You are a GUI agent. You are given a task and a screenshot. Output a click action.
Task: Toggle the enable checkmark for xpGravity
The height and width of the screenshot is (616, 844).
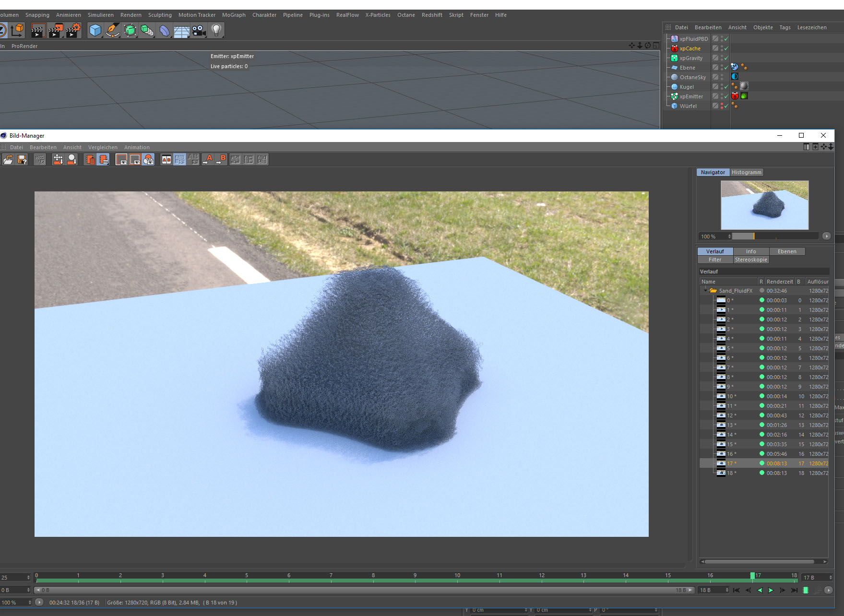click(726, 58)
